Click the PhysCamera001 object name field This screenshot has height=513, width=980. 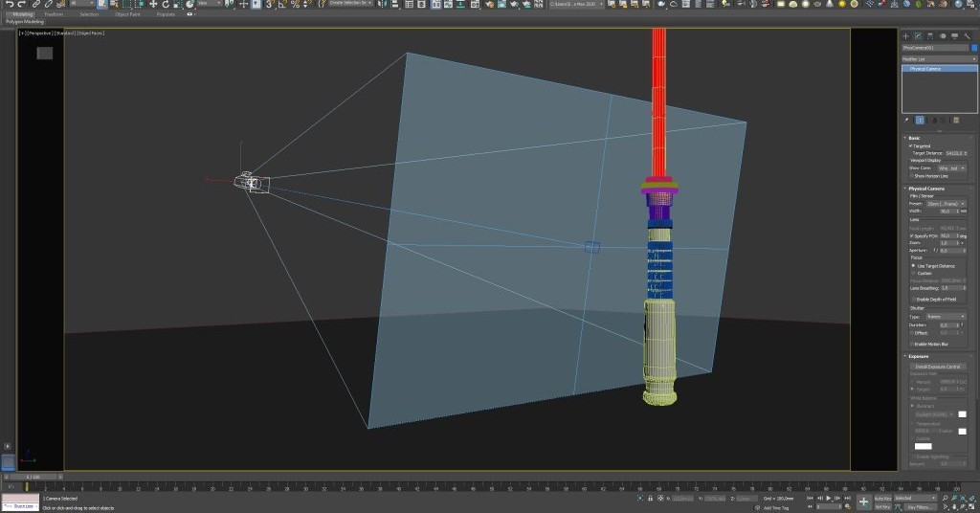click(x=936, y=48)
